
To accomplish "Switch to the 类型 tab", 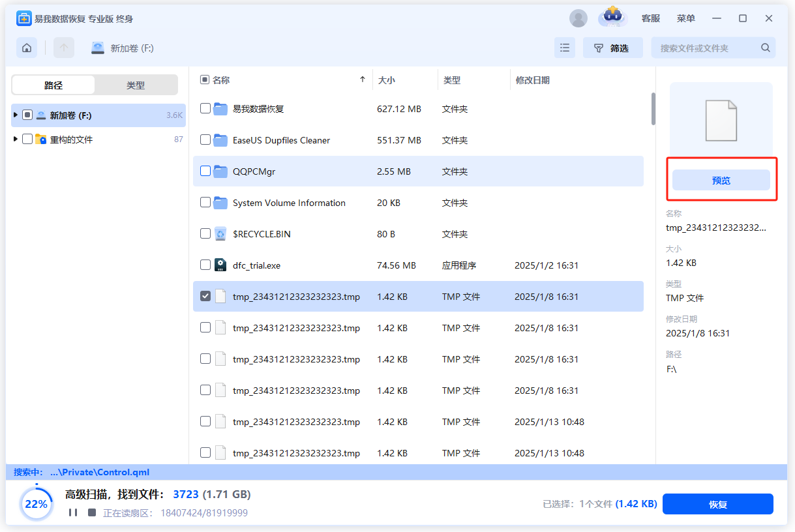I will [x=136, y=85].
